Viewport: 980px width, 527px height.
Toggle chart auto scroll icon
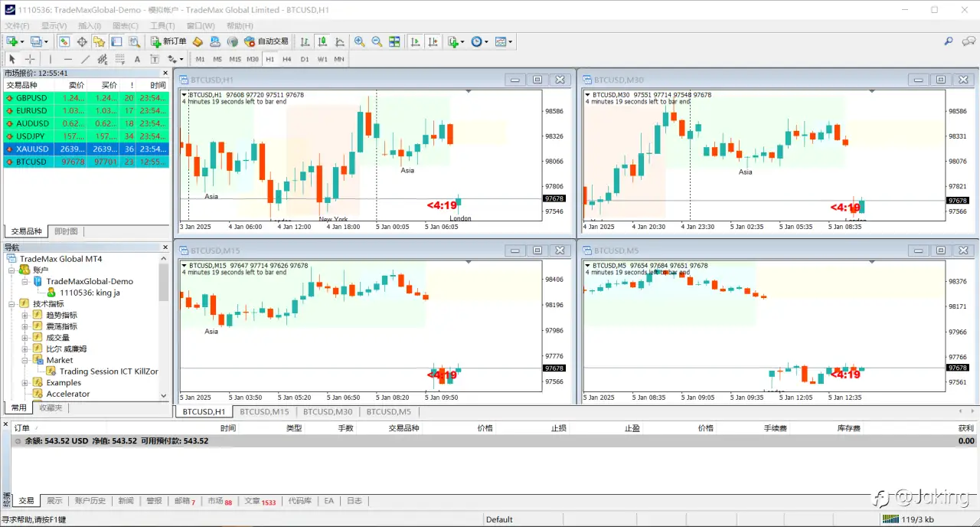tap(415, 41)
